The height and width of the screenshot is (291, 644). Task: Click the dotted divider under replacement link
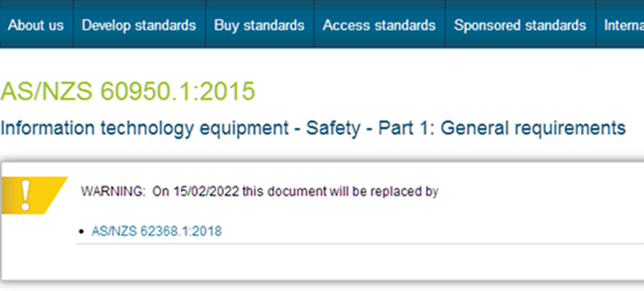point(358,243)
